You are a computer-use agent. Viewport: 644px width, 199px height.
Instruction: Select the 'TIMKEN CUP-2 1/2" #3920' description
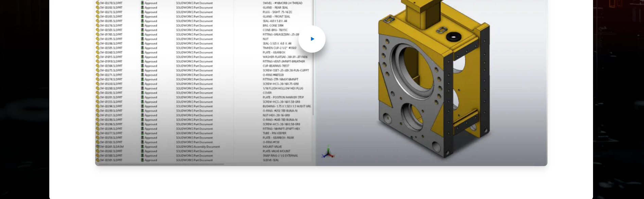pyautogui.click(x=279, y=48)
